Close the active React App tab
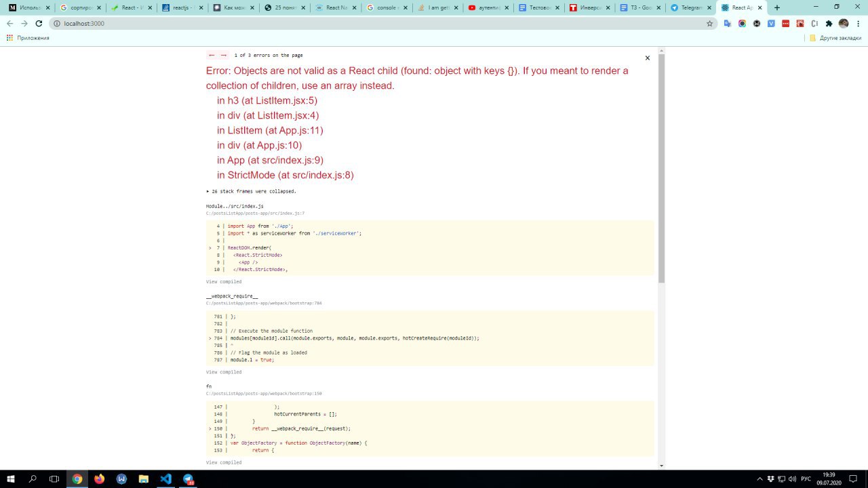This screenshot has width=868, height=488. 759,7
